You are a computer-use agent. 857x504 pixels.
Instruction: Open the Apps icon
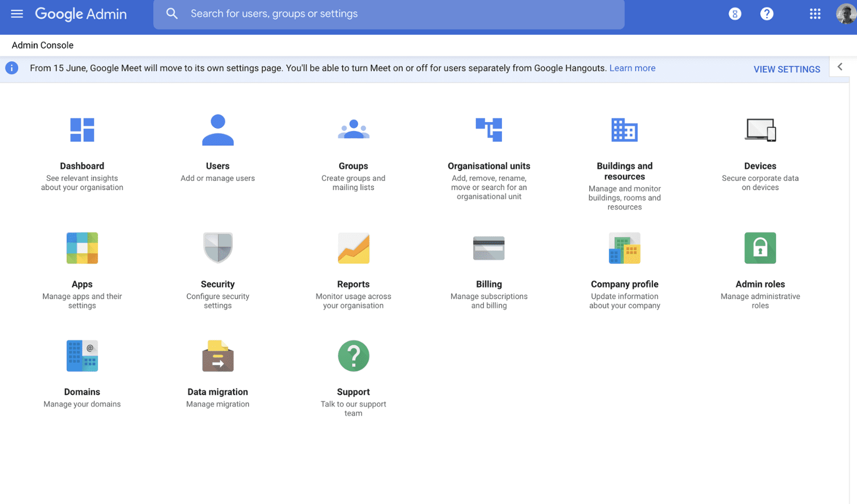(x=82, y=248)
